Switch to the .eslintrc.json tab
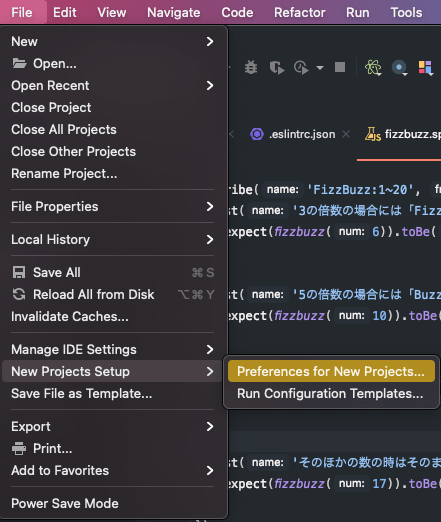 click(294, 134)
